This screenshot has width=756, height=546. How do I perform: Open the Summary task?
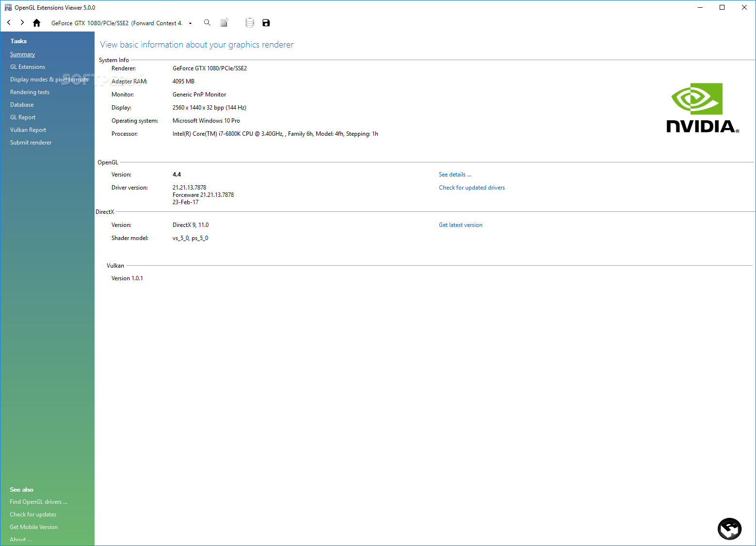[23, 54]
